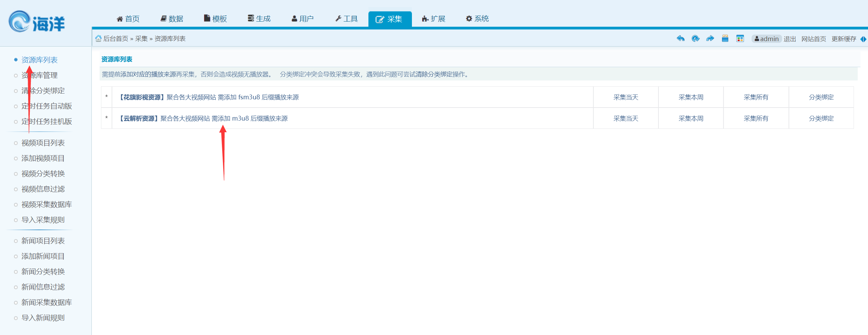868x335 pixels.
Task: Switch to the 扩展 tab
Action: pos(433,19)
